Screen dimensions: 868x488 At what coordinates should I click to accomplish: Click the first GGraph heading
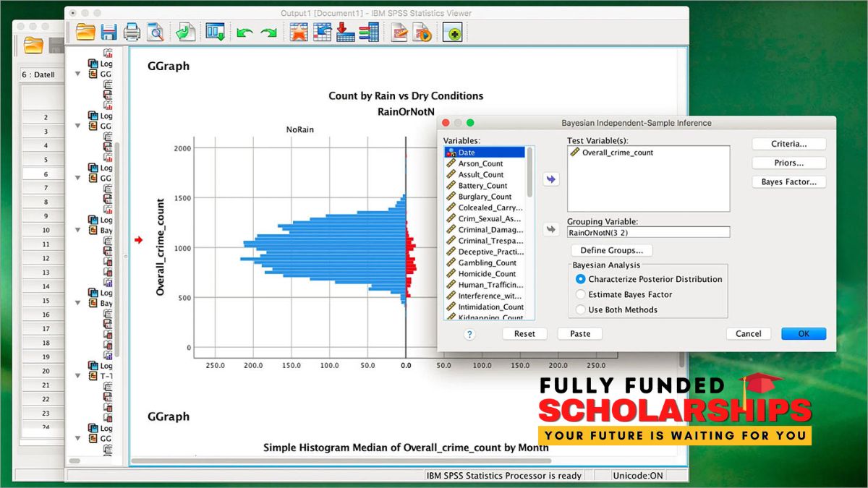pos(169,66)
